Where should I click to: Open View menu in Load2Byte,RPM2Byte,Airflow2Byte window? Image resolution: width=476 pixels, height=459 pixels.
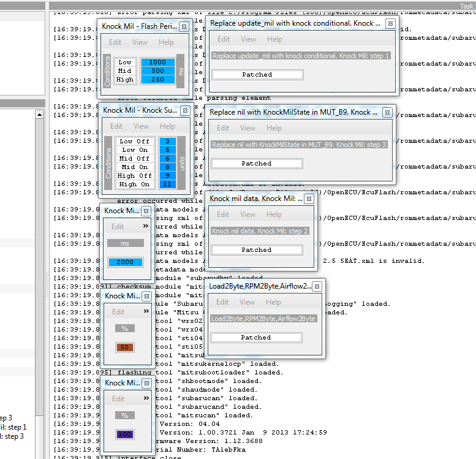click(x=247, y=302)
